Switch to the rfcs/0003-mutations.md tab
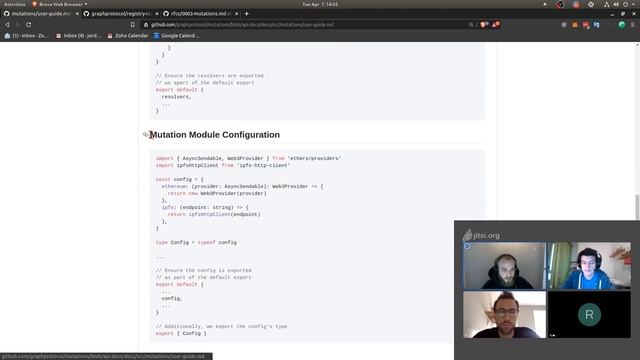640x360 pixels. point(200,13)
